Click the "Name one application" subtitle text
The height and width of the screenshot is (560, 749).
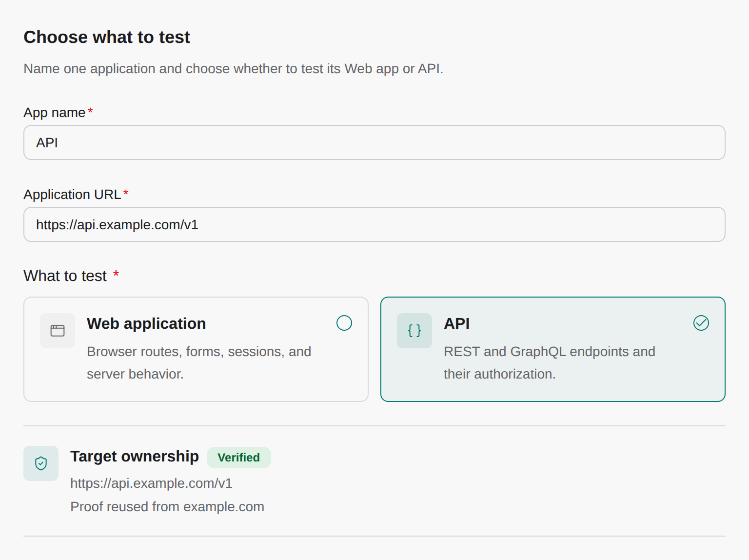(234, 68)
